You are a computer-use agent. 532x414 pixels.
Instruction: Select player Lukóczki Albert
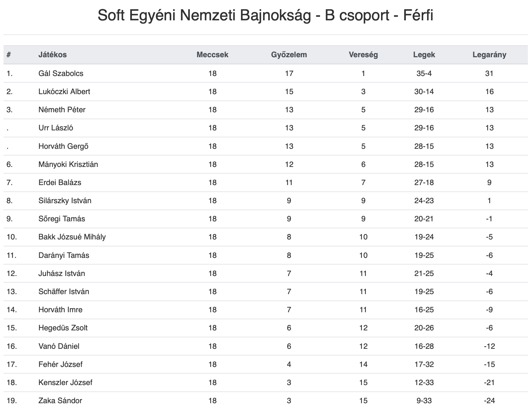(64, 92)
